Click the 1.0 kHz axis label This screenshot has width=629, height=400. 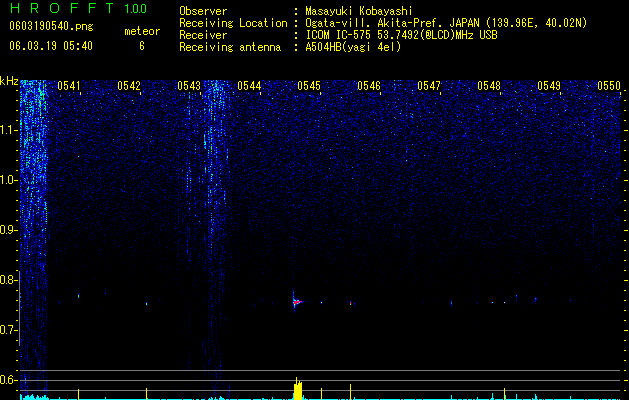[x=9, y=180]
